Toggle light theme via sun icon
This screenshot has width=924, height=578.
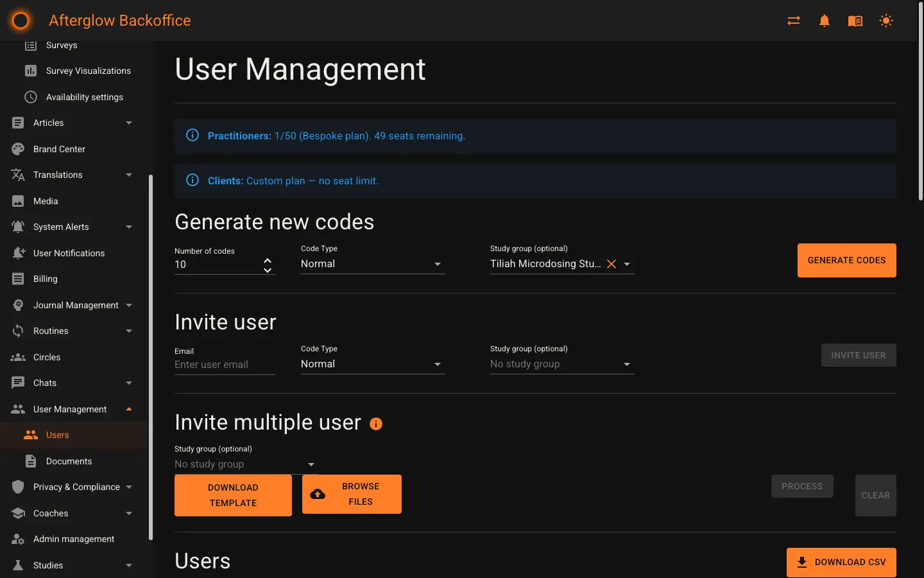(x=886, y=21)
